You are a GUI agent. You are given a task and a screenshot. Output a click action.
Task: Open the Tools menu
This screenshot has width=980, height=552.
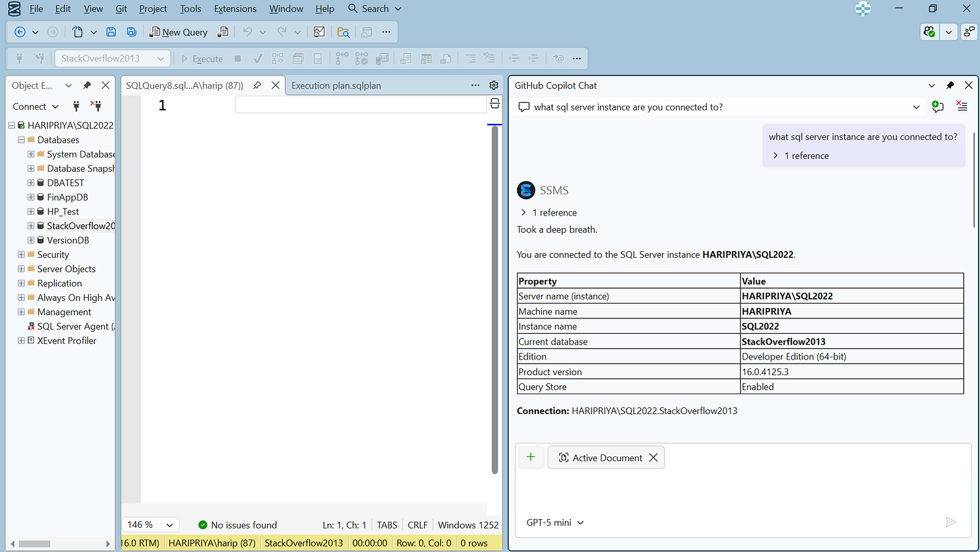coord(190,9)
